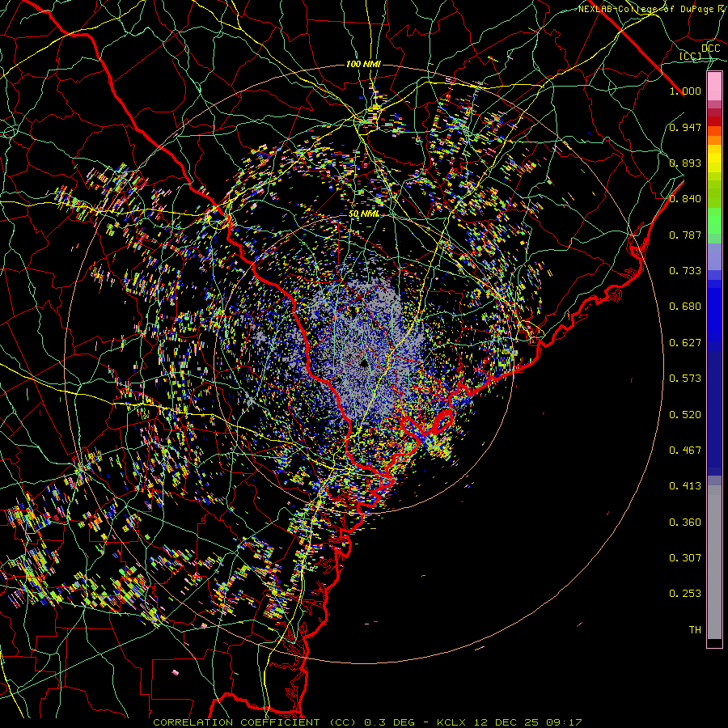Click the 0.787 legend value
This screenshot has width=728, height=728.
point(685,235)
